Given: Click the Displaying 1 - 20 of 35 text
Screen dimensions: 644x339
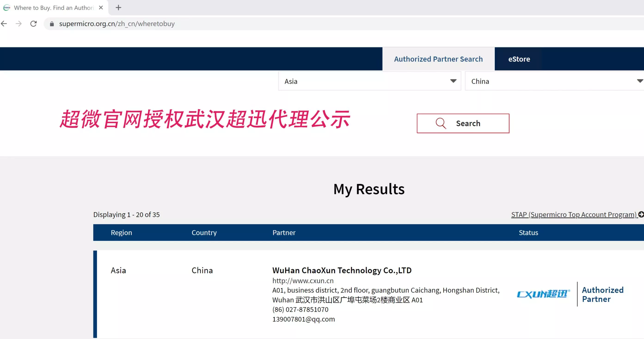Looking at the screenshot, I should 126,215.
